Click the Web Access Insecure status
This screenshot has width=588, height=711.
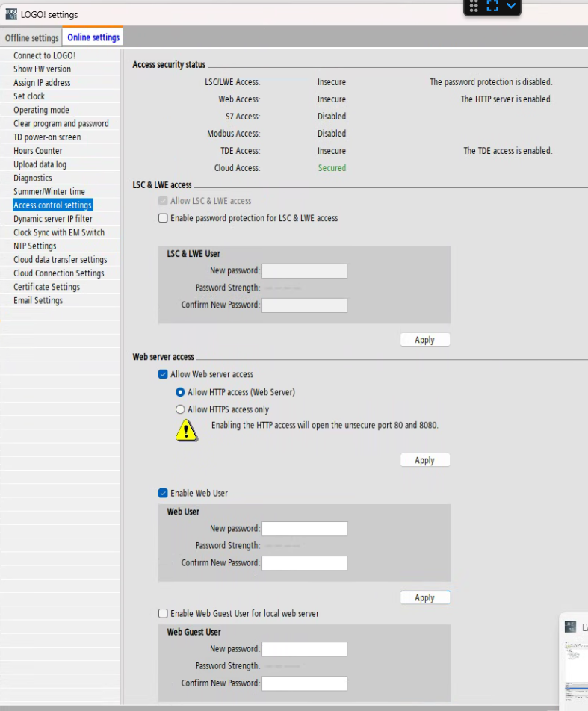click(331, 99)
